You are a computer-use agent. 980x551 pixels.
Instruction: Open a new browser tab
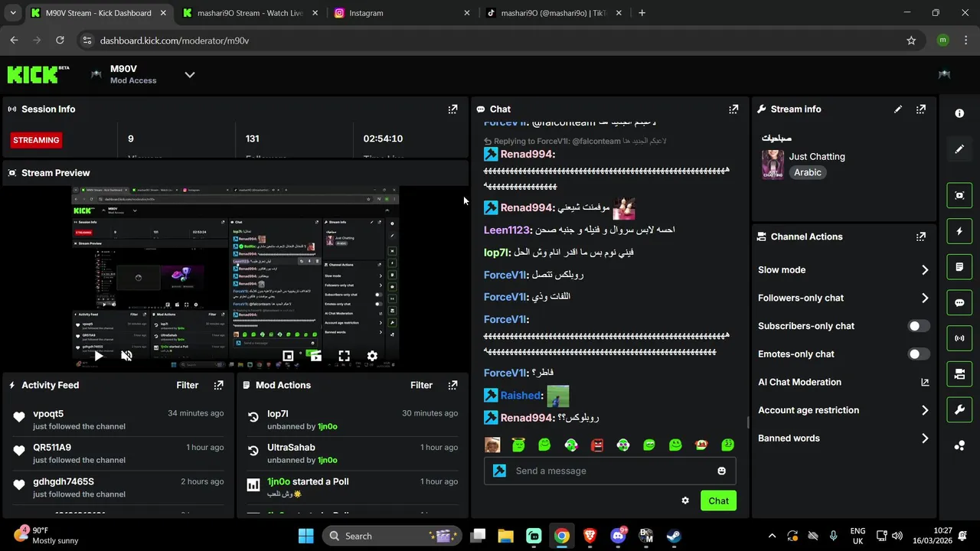pos(642,13)
